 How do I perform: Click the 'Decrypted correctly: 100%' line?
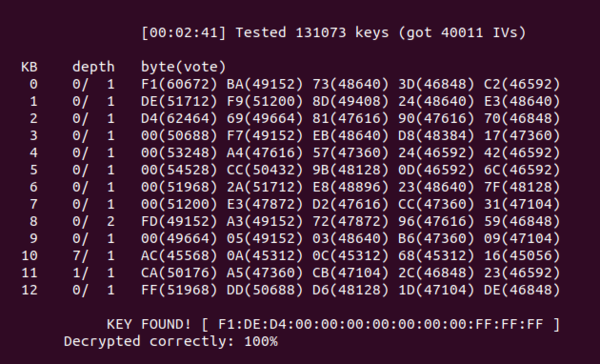click(171, 341)
